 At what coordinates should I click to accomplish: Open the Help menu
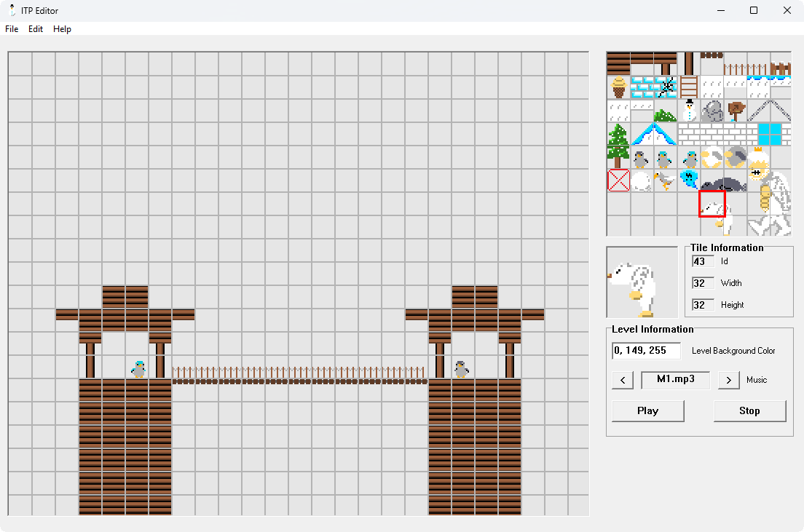click(62, 29)
